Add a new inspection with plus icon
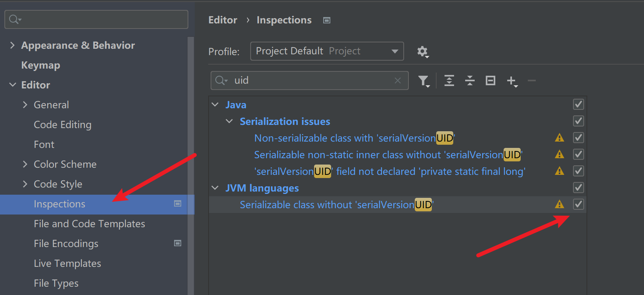 (x=512, y=81)
